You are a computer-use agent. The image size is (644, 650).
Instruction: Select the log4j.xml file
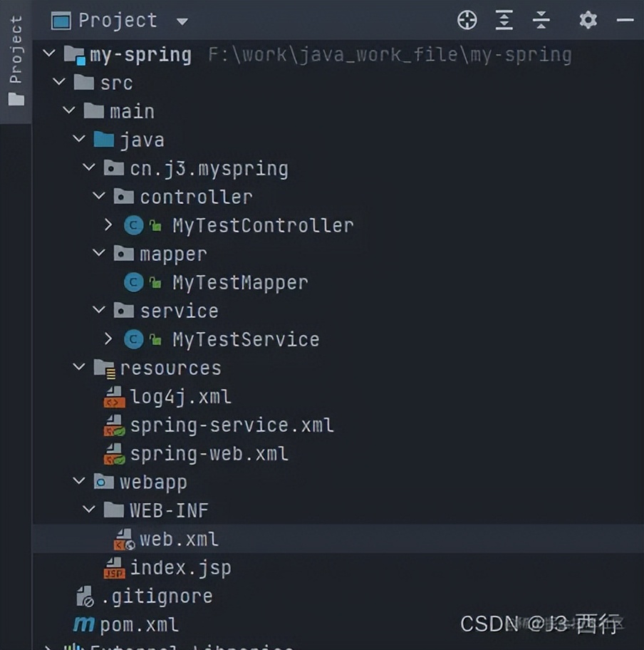click(x=180, y=397)
